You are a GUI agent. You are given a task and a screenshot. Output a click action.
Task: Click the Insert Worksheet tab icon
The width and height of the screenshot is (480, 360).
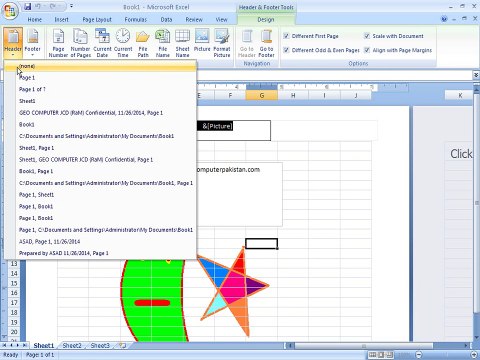point(122,345)
